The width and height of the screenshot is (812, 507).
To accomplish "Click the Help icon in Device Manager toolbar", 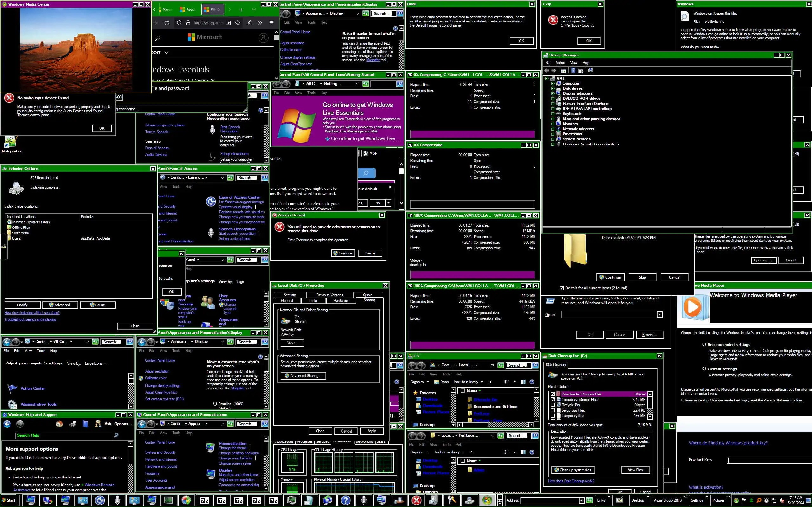I will 573,70.
